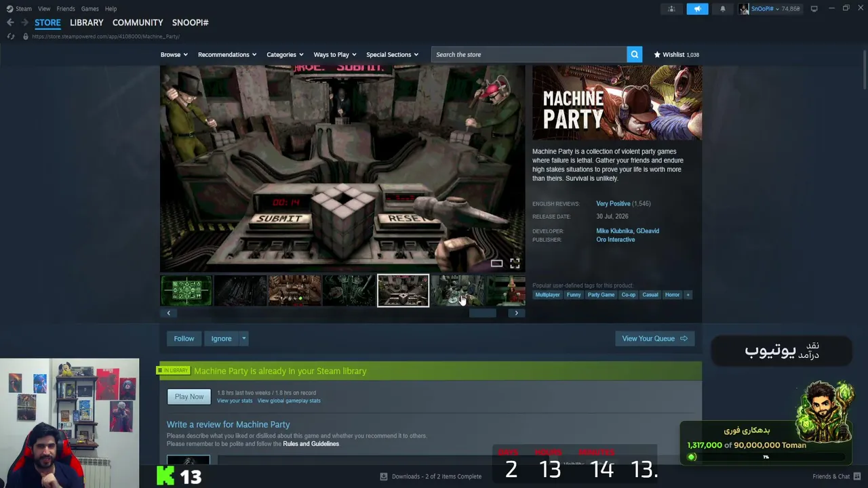The image size is (868, 488).
Task: Switch to Big Picture mode icon
Action: [x=814, y=9]
